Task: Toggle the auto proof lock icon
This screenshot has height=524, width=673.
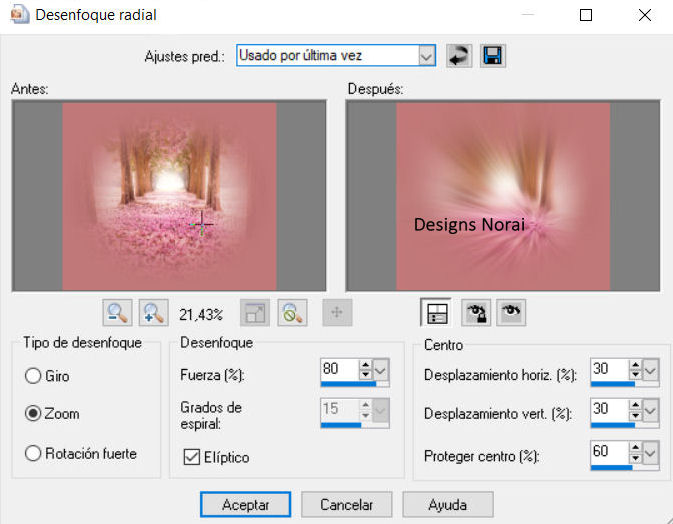Action: (476, 313)
